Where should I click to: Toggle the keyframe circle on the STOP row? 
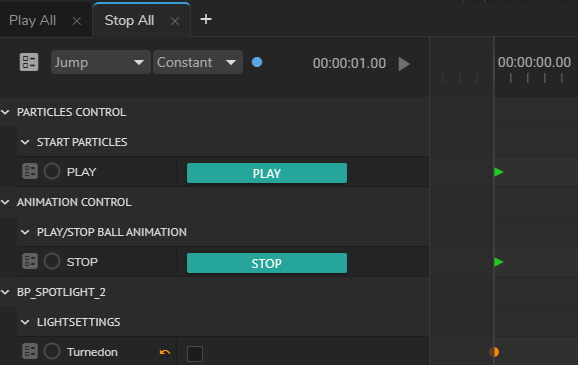pos(52,261)
